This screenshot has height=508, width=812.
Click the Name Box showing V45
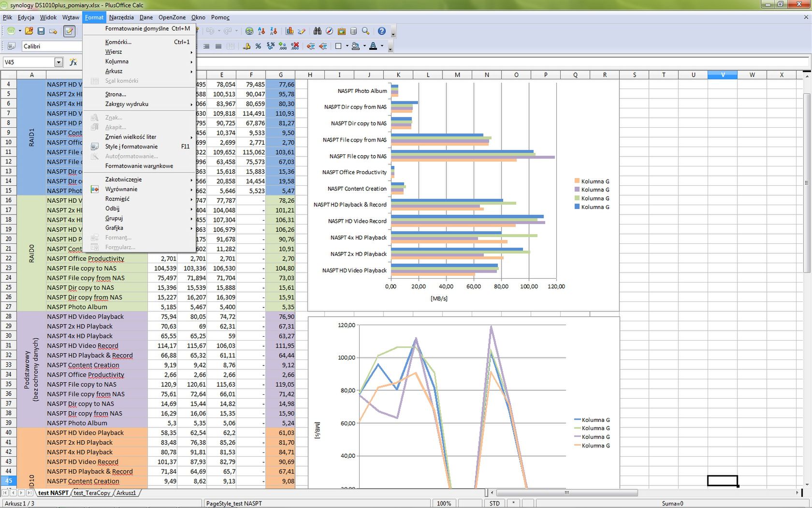point(29,62)
